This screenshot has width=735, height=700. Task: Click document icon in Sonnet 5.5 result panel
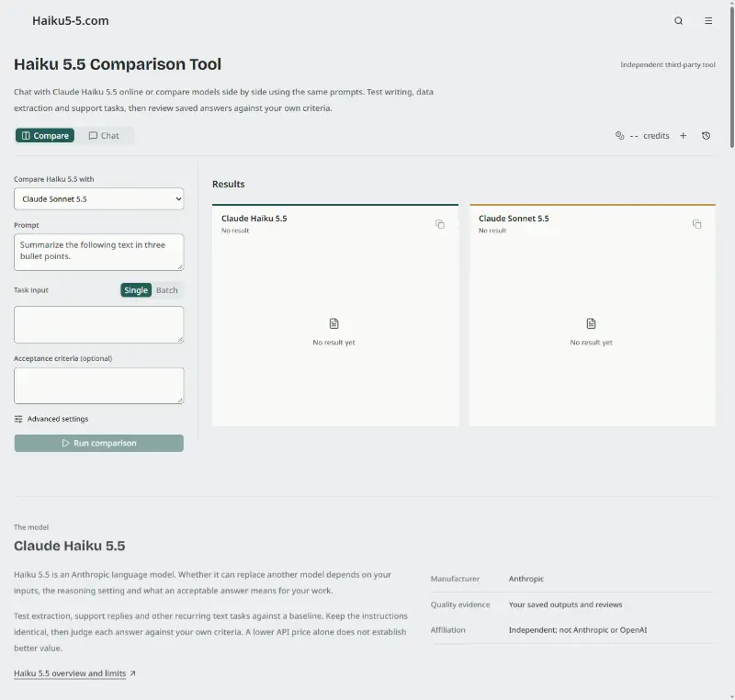[x=591, y=323]
